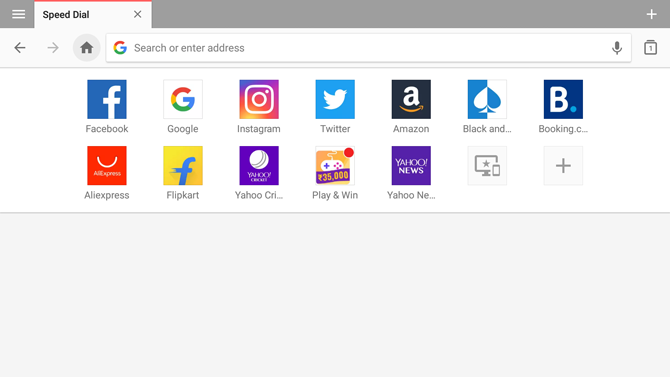Click the Google label under tile
Viewport: 670px width, 377px height.
pyautogui.click(x=183, y=129)
